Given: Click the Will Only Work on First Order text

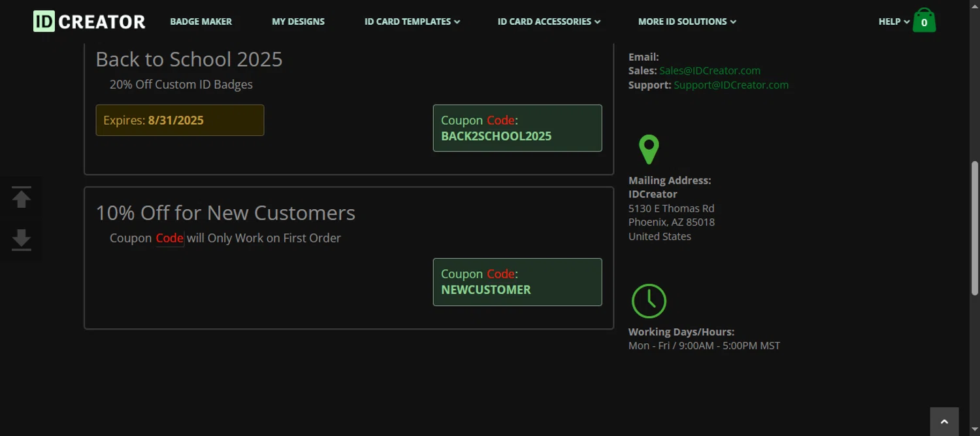Looking at the screenshot, I should tap(263, 238).
